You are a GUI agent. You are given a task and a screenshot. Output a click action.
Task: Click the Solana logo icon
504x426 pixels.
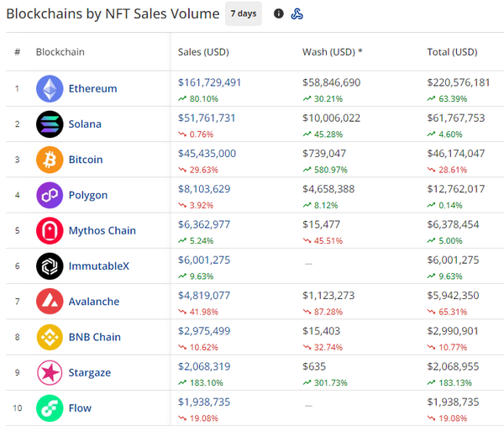(x=50, y=124)
